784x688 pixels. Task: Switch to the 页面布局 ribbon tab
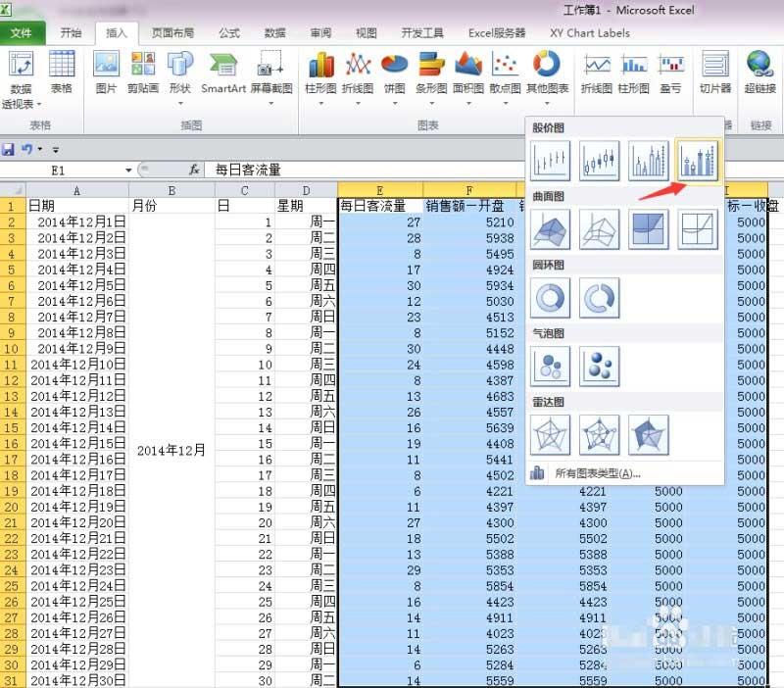coord(172,32)
